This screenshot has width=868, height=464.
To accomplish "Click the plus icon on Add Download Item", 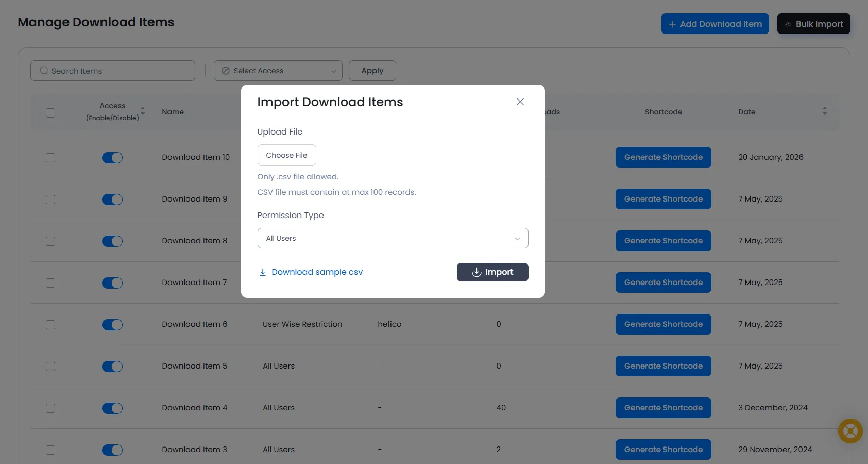I will coord(672,24).
